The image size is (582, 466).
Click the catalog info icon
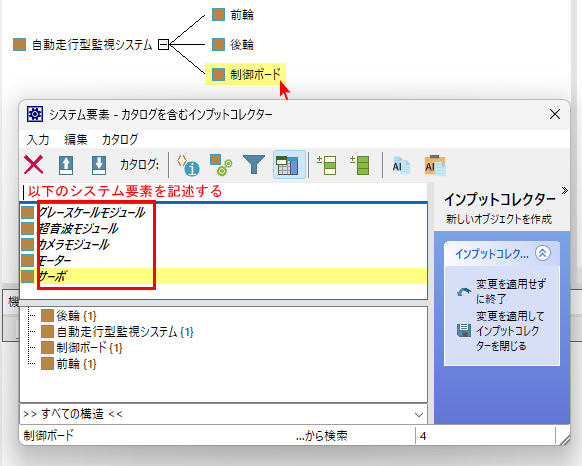pos(188,165)
